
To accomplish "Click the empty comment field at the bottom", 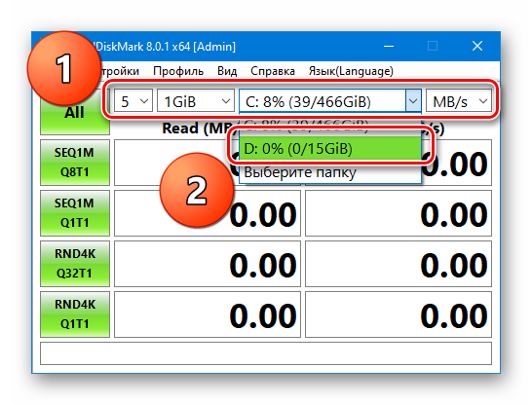I will click(266, 353).
